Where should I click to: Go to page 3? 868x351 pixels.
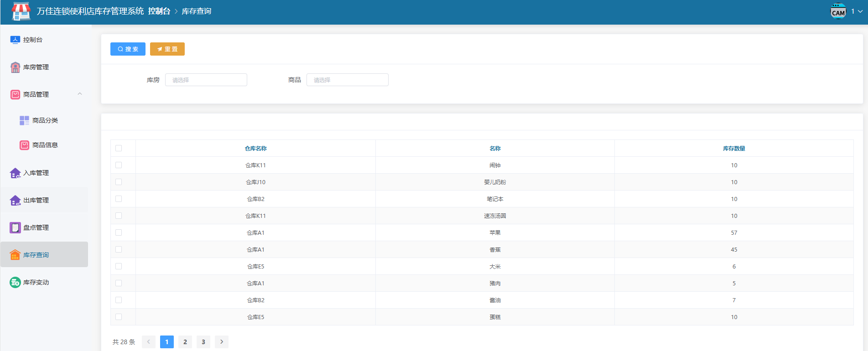coord(203,342)
